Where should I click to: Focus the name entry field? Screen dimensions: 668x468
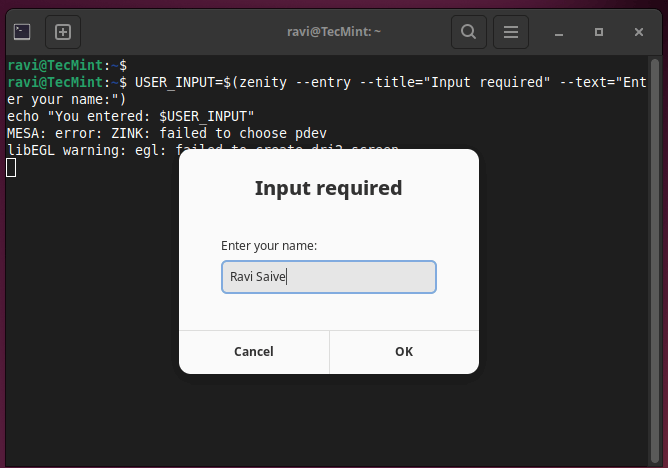click(x=328, y=277)
